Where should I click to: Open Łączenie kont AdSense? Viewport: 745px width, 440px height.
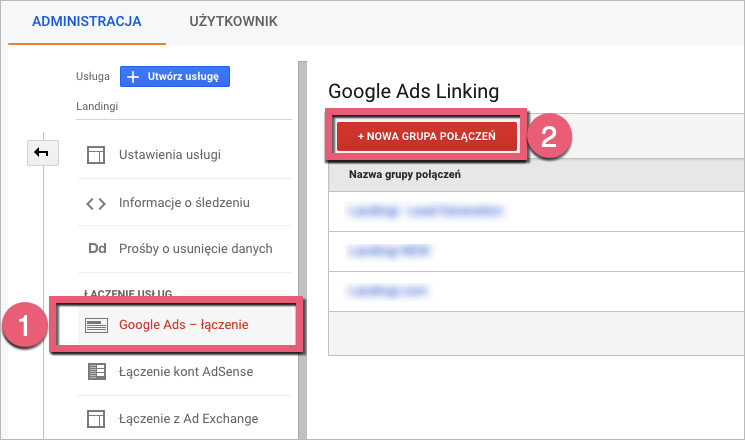point(186,372)
